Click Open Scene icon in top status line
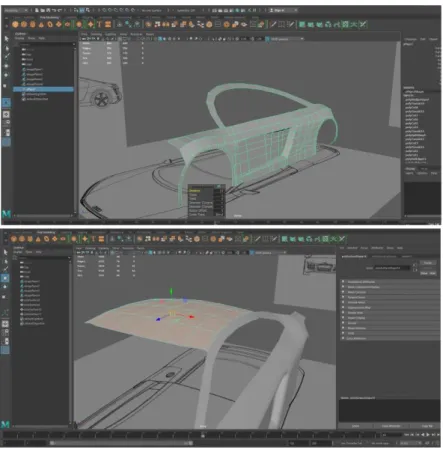 click(x=43, y=10)
